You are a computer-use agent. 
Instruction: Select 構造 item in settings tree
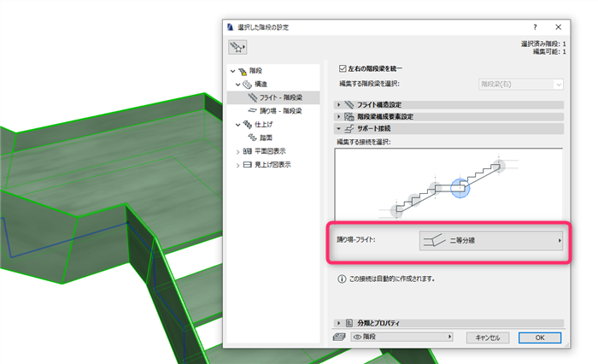coord(261,85)
